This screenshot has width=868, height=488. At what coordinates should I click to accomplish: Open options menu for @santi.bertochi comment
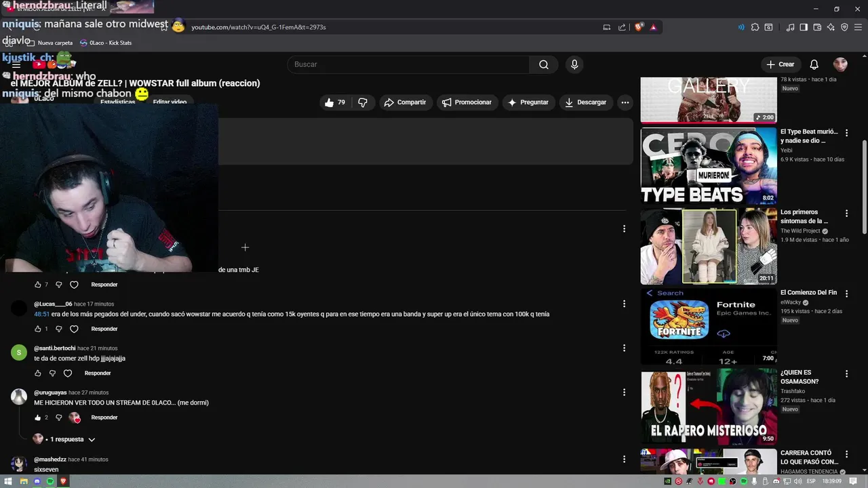624,348
